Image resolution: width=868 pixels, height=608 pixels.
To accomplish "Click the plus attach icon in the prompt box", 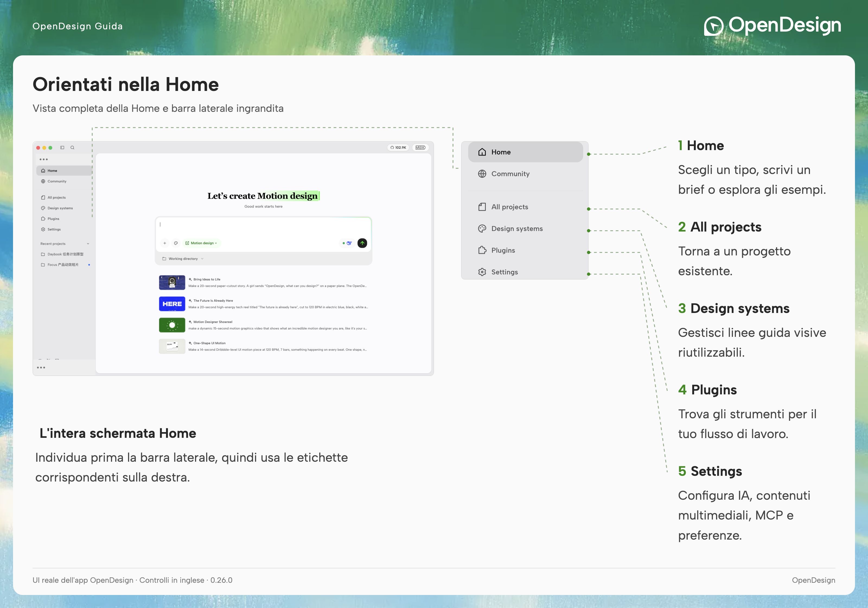I will pos(165,243).
